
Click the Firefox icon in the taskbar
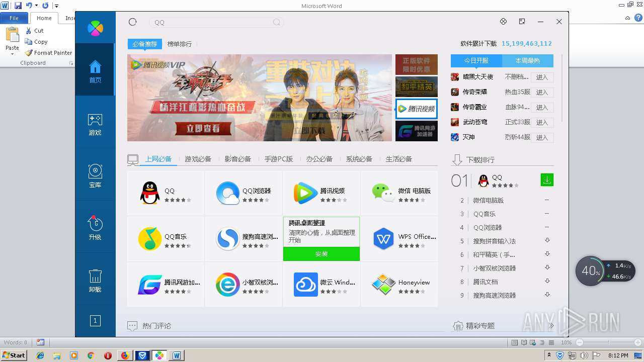click(125, 355)
